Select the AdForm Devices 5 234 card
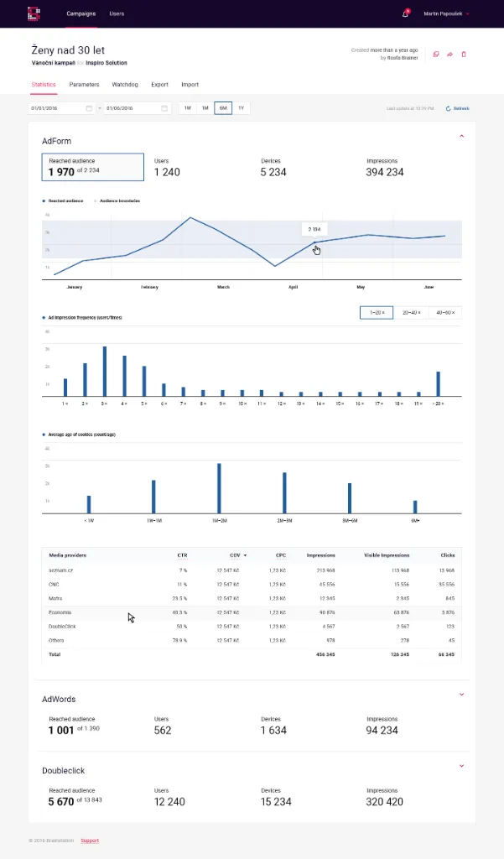Viewport: 504px width, 859px height. pyautogui.click(x=273, y=168)
